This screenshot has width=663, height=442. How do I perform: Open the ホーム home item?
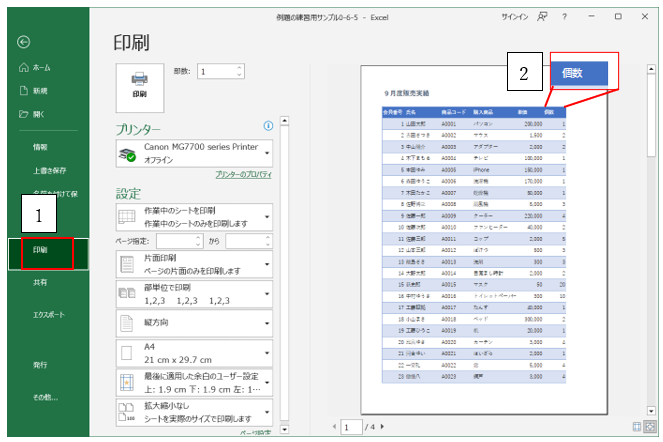[x=36, y=67]
